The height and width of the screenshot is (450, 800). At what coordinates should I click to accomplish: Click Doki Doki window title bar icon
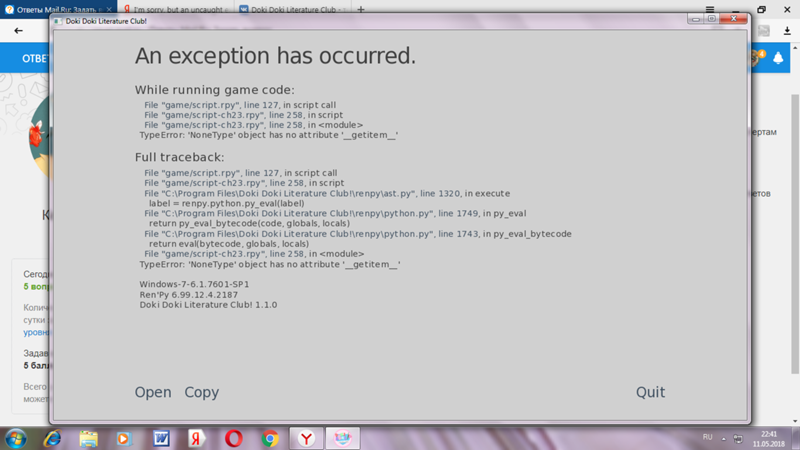[58, 21]
